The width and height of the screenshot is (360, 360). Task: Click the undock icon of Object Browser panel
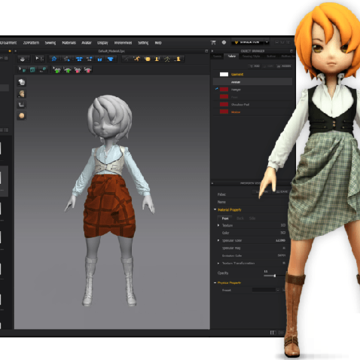point(291,51)
